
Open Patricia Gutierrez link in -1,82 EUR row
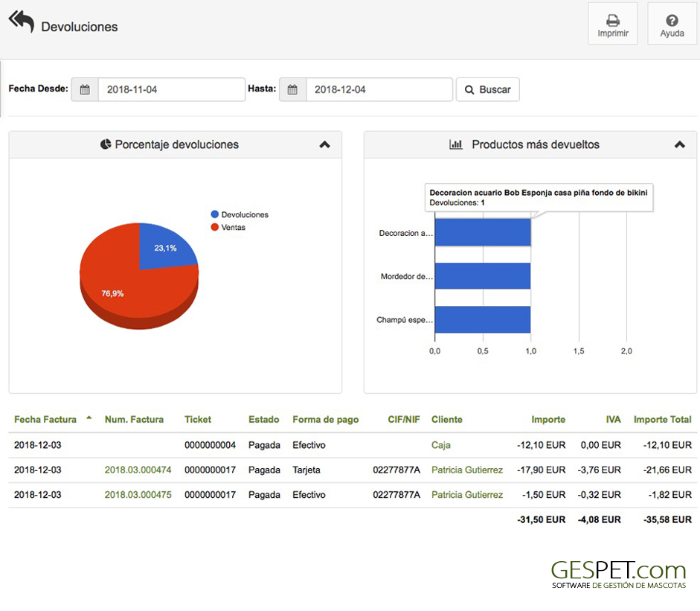tap(467, 495)
